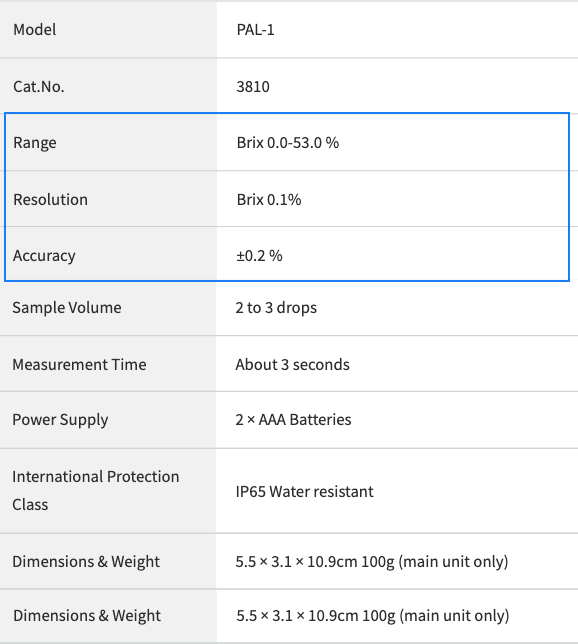Click the Measurement Time label

(x=79, y=364)
